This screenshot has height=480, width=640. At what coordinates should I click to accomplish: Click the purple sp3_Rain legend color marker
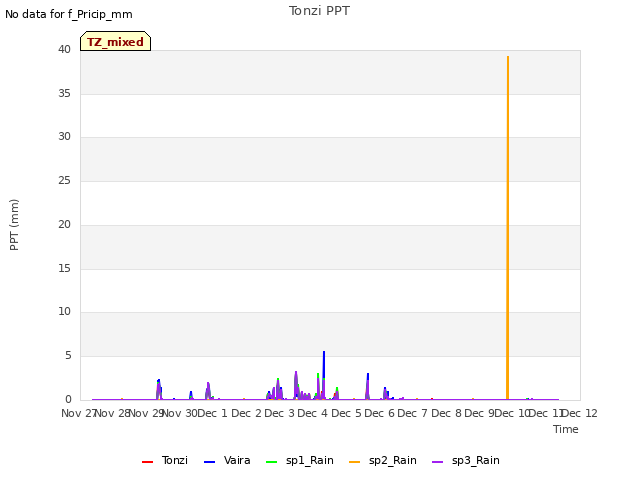click(x=438, y=462)
